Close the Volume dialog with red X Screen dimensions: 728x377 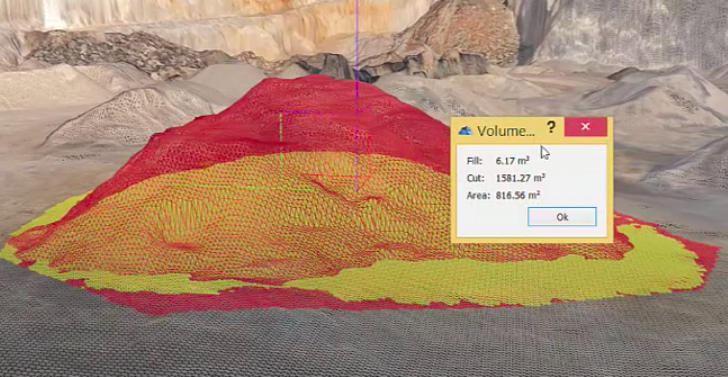point(585,127)
